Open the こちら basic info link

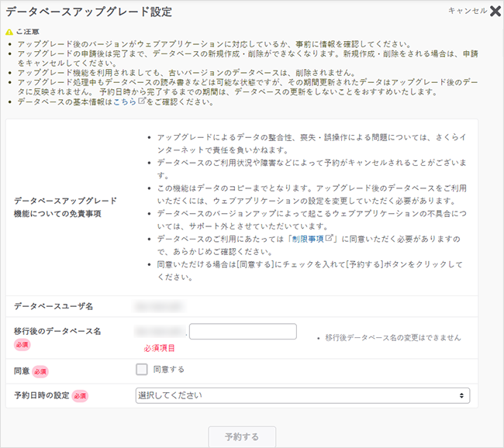(124, 102)
